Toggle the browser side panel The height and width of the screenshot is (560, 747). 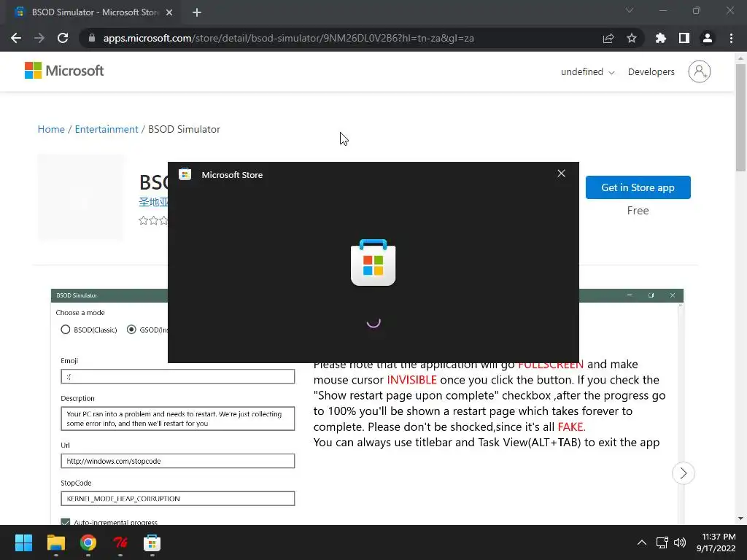coord(684,38)
